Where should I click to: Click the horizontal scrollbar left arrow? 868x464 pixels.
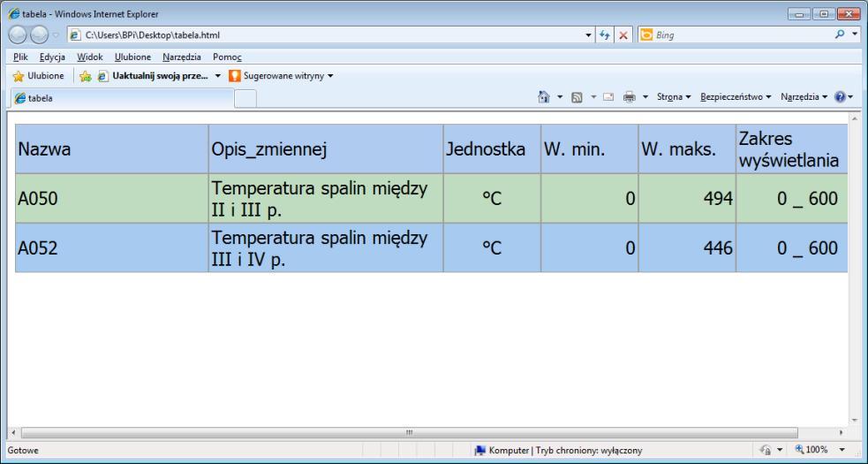13,432
